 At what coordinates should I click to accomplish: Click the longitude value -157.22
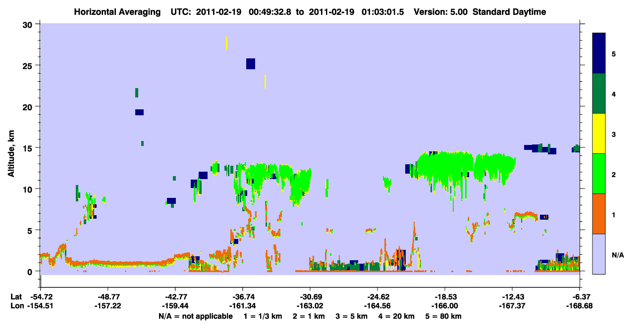click(107, 306)
